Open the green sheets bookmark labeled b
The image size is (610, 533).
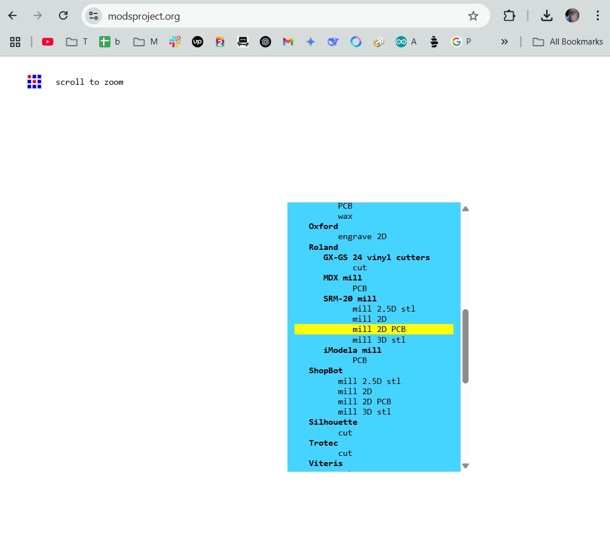click(109, 42)
